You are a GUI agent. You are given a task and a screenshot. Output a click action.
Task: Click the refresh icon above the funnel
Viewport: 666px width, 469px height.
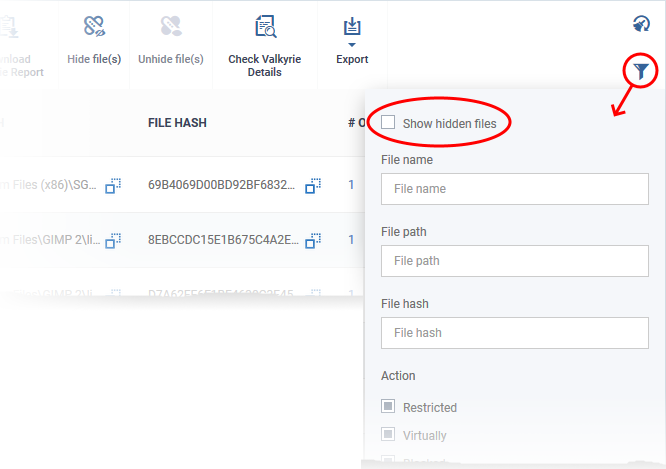[x=641, y=24]
